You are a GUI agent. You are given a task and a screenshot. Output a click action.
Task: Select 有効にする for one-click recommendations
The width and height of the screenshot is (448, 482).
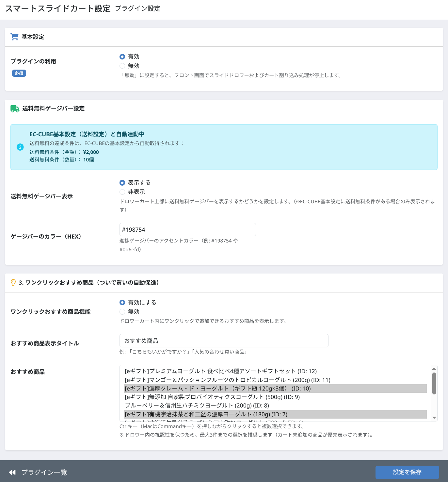(x=122, y=303)
